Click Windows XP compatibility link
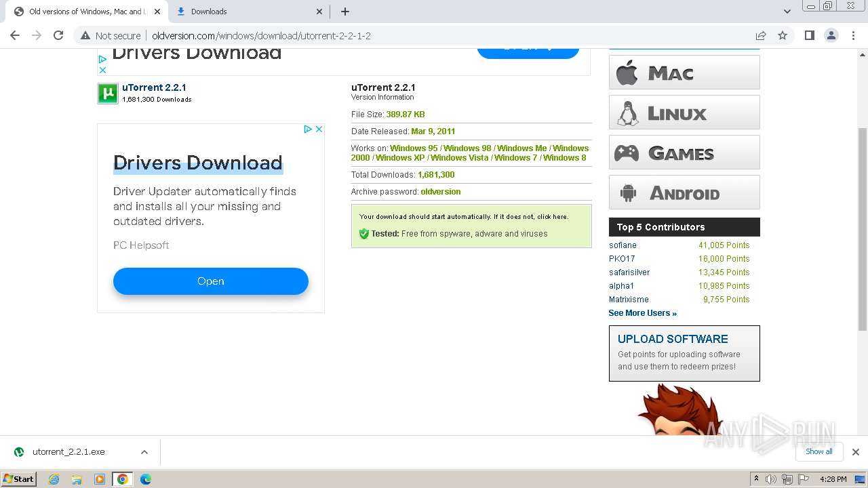 tap(400, 158)
